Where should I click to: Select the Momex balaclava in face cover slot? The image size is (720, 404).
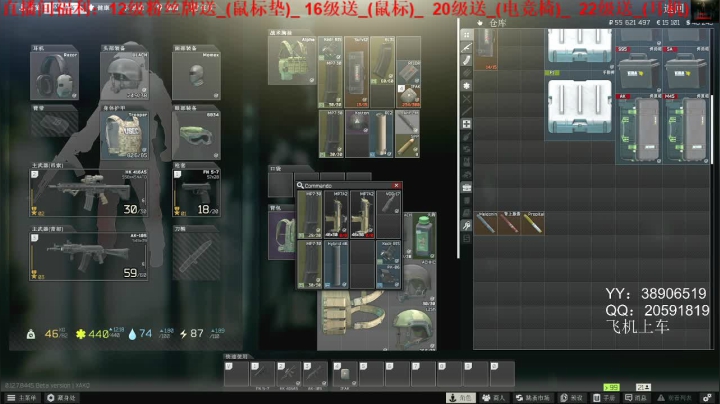pos(196,75)
